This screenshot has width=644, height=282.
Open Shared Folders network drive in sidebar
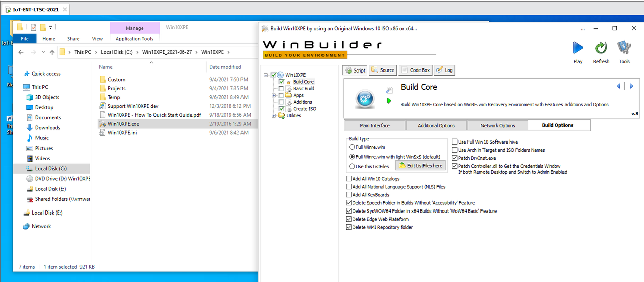[x=58, y=199]
